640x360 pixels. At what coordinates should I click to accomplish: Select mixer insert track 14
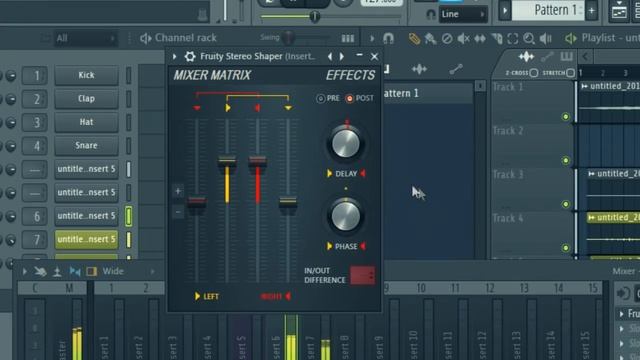point(559,288)
